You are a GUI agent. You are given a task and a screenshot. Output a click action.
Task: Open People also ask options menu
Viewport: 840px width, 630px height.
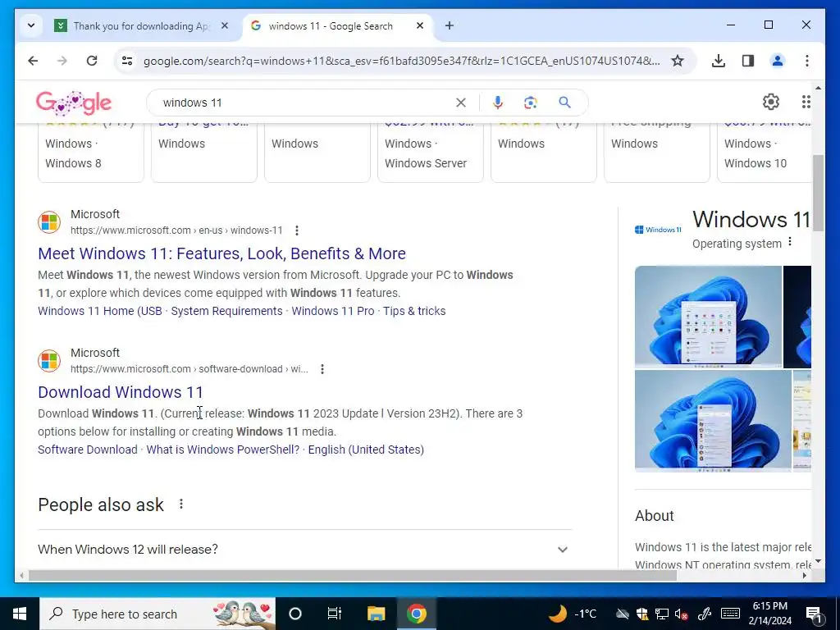tap(181, 504)
